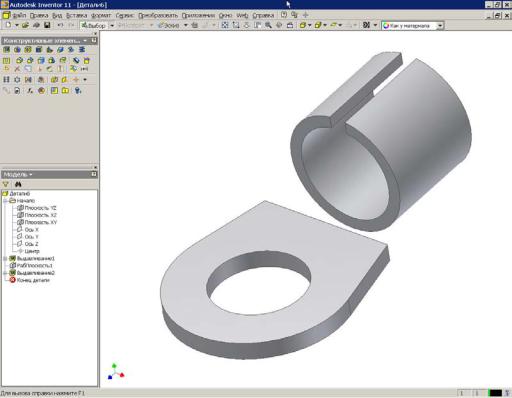The width and height of the screenshot is (512, 398).
Task: Click the Zoom All view icon
Action: pos(225,25)
